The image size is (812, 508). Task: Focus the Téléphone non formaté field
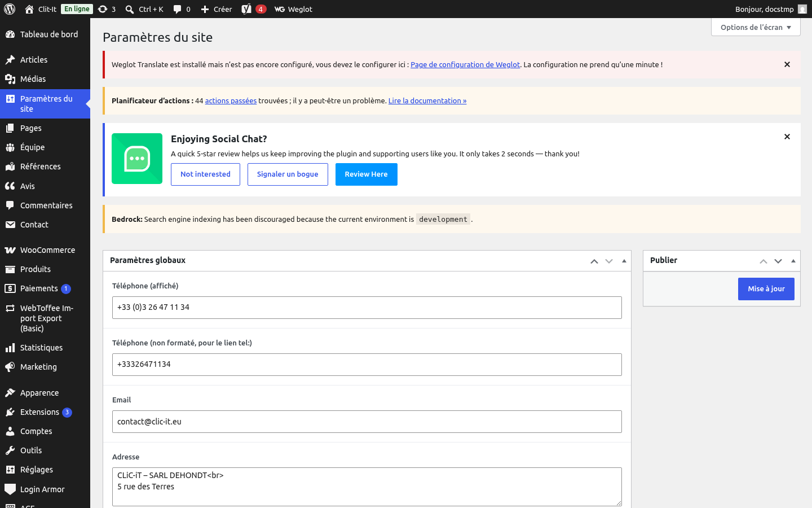click(x=367, y=365)
